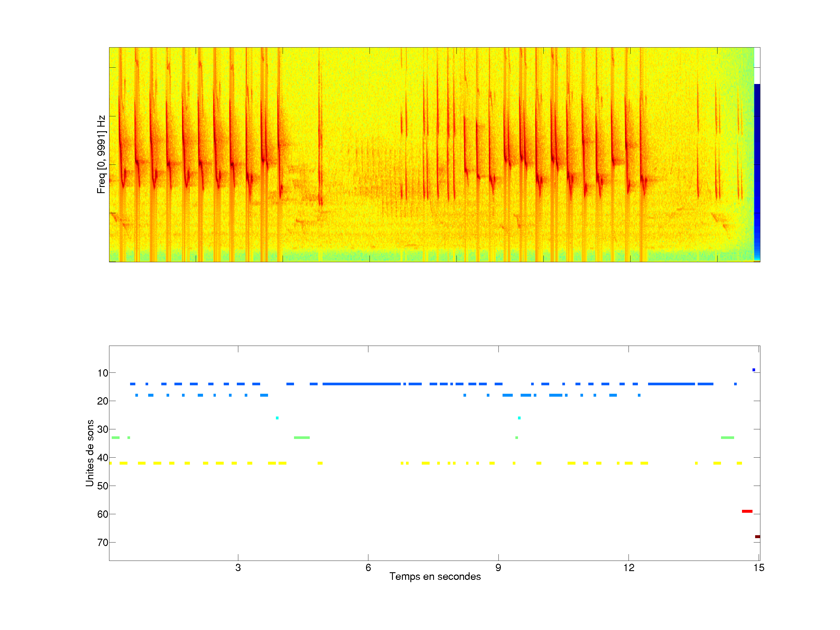Click the x-axis tick label 3
This screenshot has width=840, height=630.
(x=238, y=568)
